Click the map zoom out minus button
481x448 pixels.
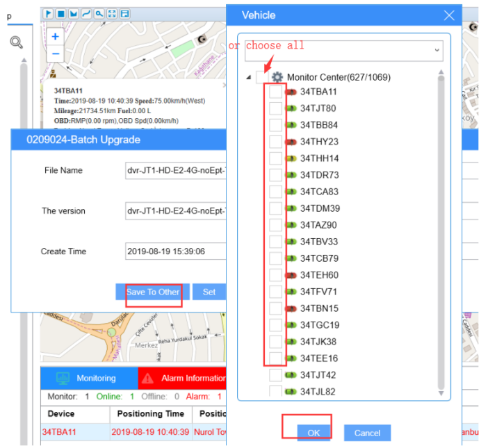(x=56, y=53)
